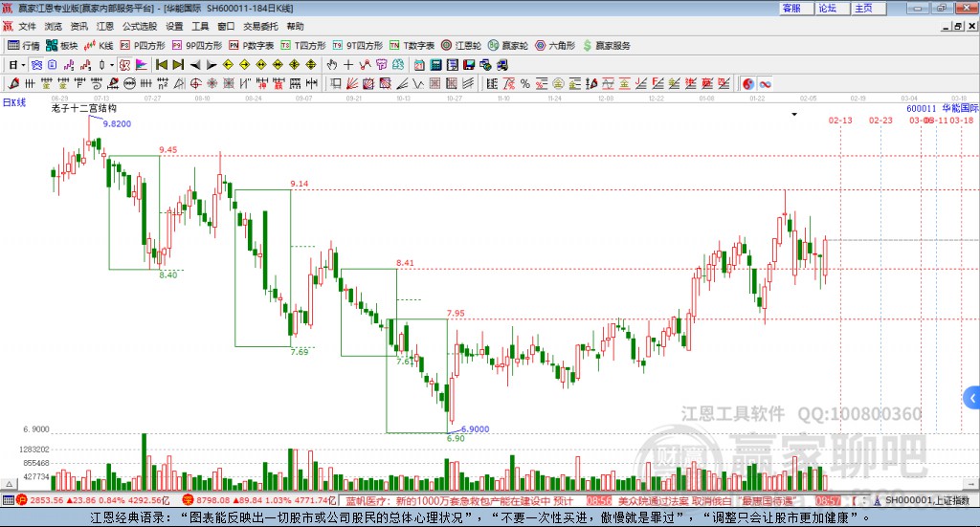
Task: Open the 板块 sector view
Action: pyautogui.click(x=61, y=46)
